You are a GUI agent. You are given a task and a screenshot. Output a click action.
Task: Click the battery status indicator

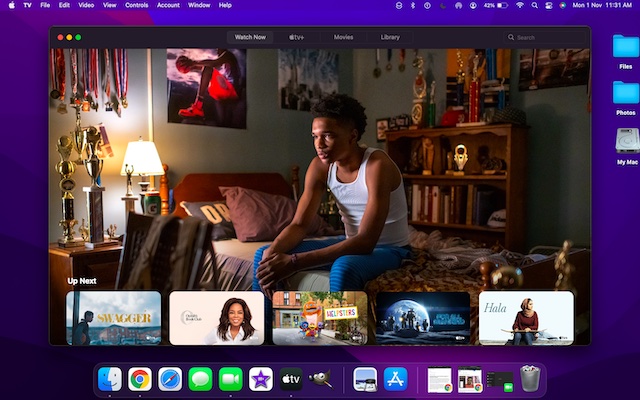coord(496,5)
